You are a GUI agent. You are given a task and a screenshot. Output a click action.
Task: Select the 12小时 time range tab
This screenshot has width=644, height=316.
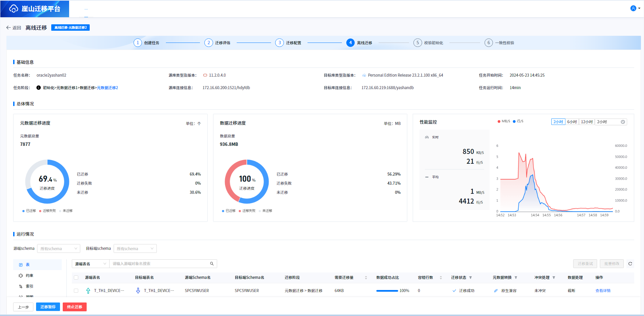tap(587, 122)
